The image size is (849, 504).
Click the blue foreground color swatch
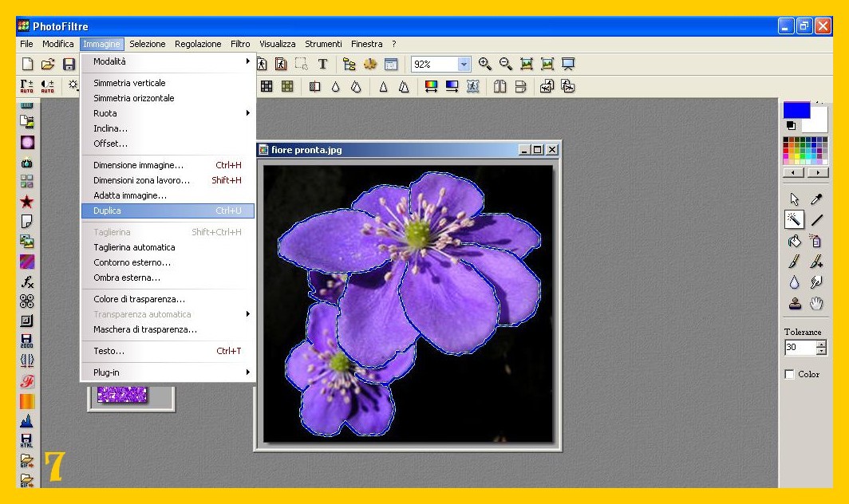796,110
